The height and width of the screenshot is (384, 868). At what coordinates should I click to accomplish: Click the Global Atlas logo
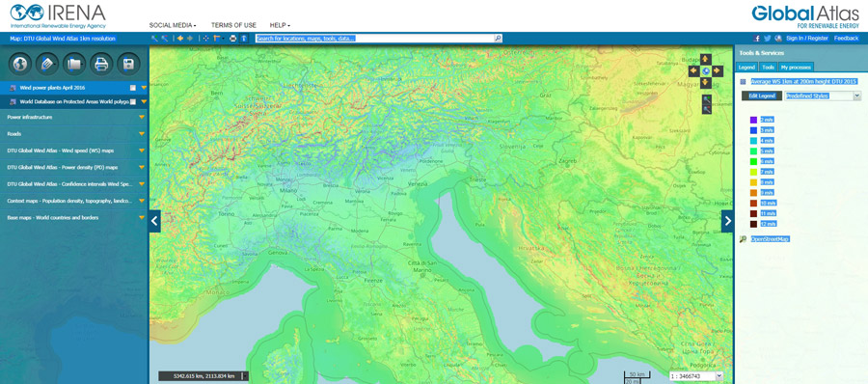point(805,16)
